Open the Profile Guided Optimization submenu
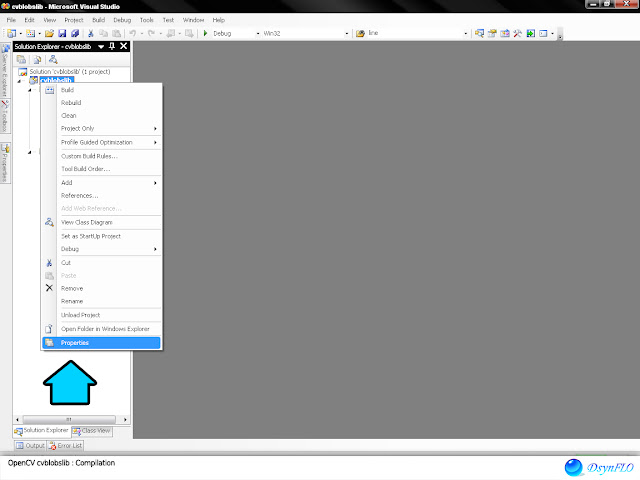Screen dimensions: 640x480 [x=102, y=142]
